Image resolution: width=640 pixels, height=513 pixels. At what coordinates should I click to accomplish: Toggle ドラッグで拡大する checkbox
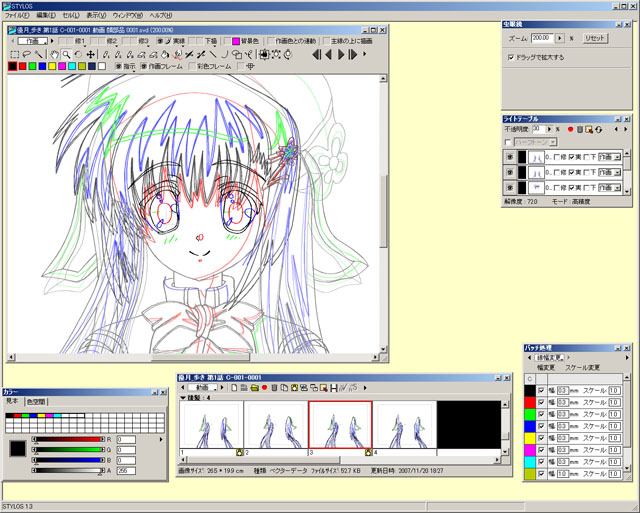[x=511, y=57]
